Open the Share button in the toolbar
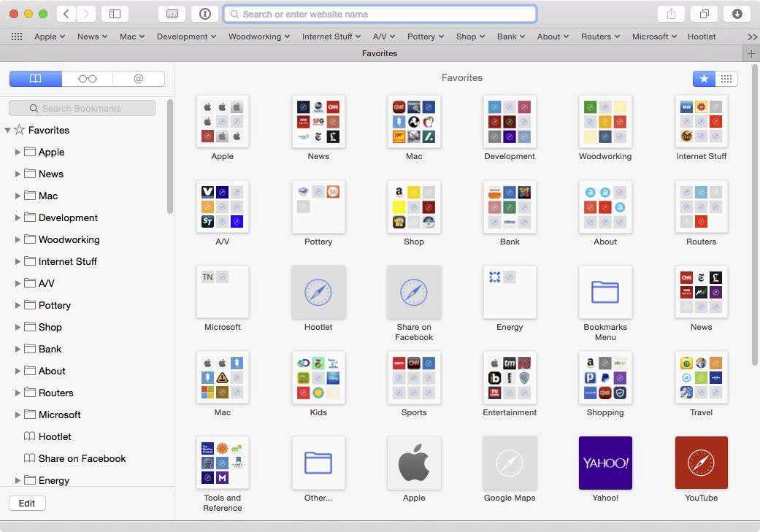760x532 pixels. click(671, 14)
